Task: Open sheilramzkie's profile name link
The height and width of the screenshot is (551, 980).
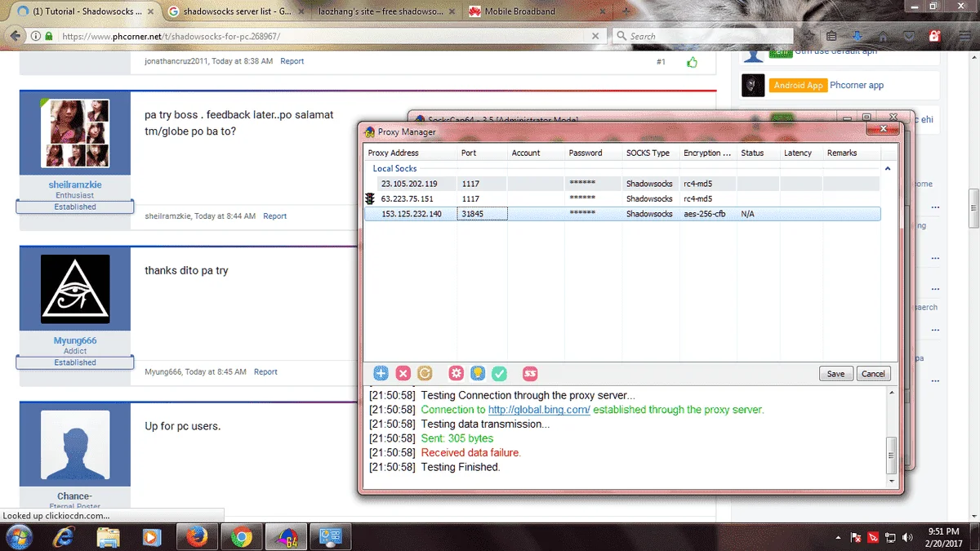Action: pyautogui.click(x=75, y=184)
